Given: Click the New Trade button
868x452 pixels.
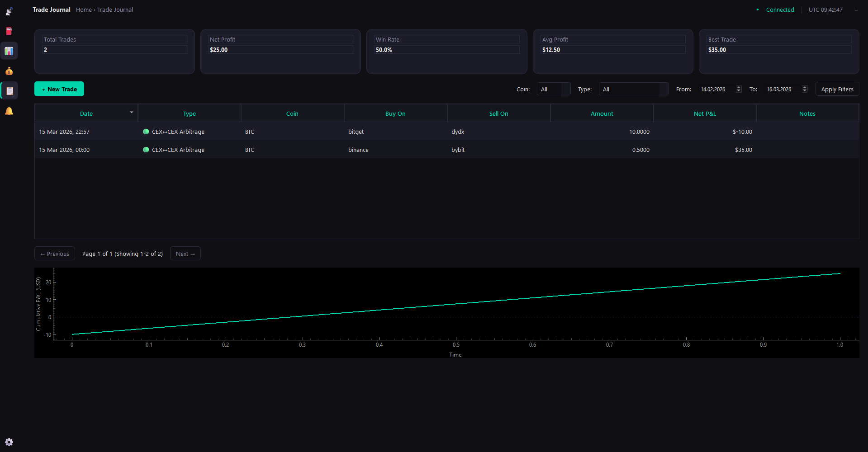Looking at the screenshot, I should (x=59, y=89).
